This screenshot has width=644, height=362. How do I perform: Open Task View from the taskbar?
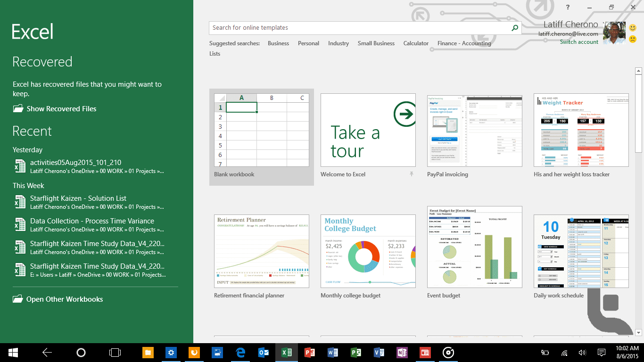point(115,353)
